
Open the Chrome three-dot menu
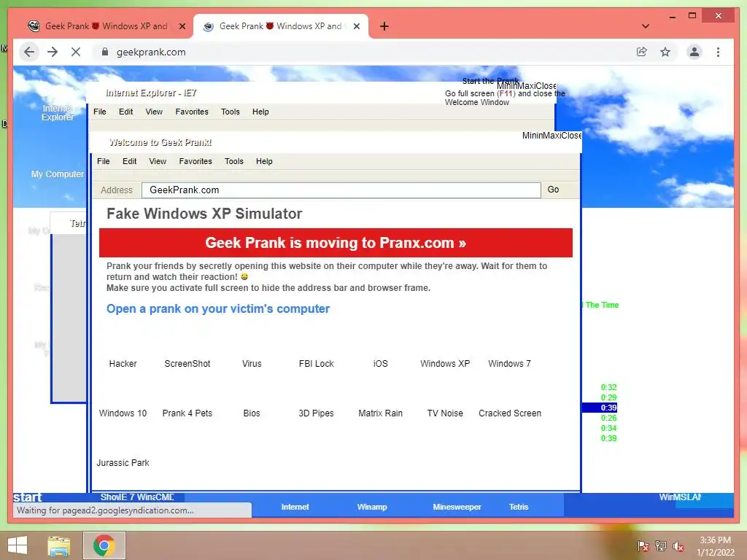[x=718, y=52]
